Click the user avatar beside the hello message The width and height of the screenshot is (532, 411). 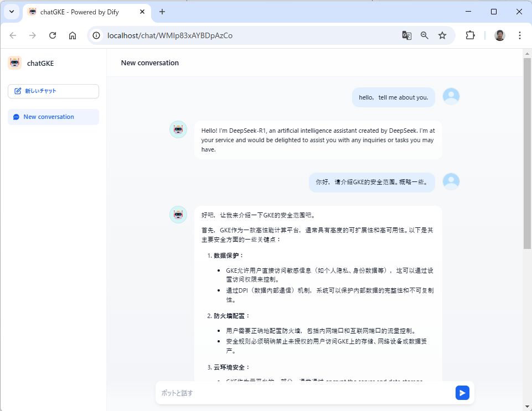coord(451,96)
